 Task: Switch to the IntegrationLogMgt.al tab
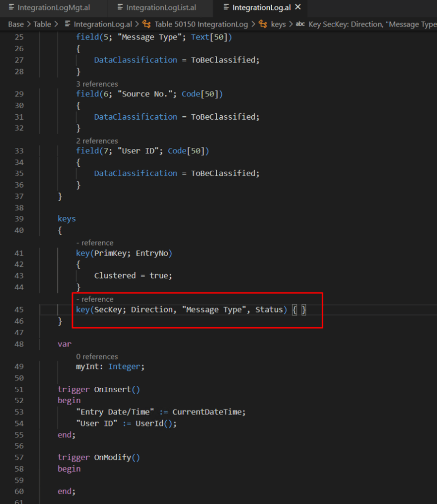point(53,8)
